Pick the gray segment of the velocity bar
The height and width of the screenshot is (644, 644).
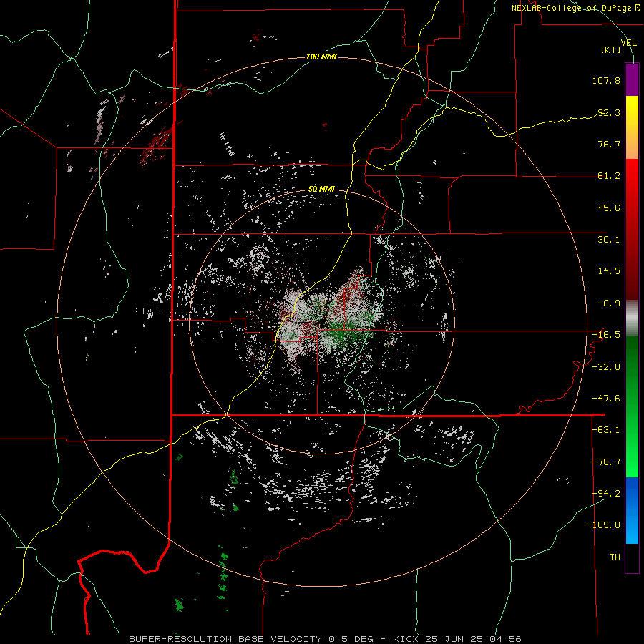coord(632,318)
